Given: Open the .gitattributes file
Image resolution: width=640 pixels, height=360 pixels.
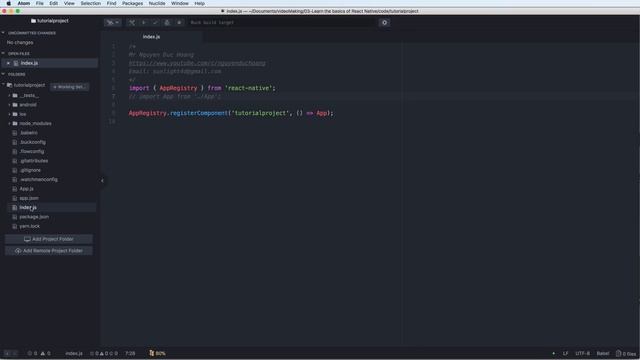Looking at the screenshot, I should [34, 161].
